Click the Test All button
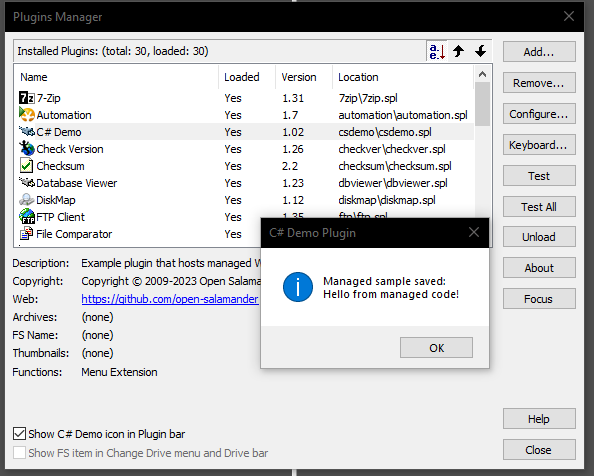This screenshot has width=594, height=476. [539, 207]
